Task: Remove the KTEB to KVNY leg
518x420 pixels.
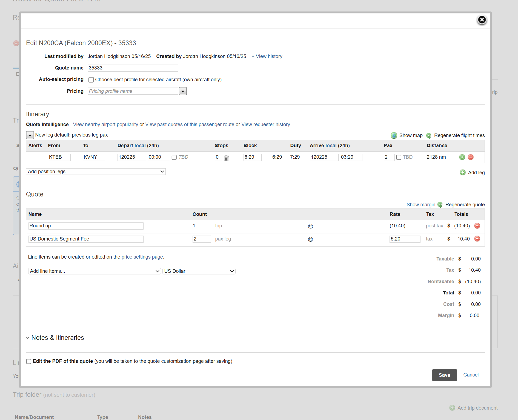Action: 471,157
